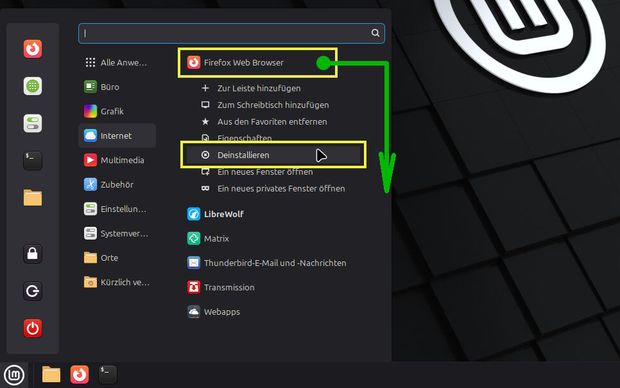
Task: Select the Zubehör category
Action: (117, 184)
